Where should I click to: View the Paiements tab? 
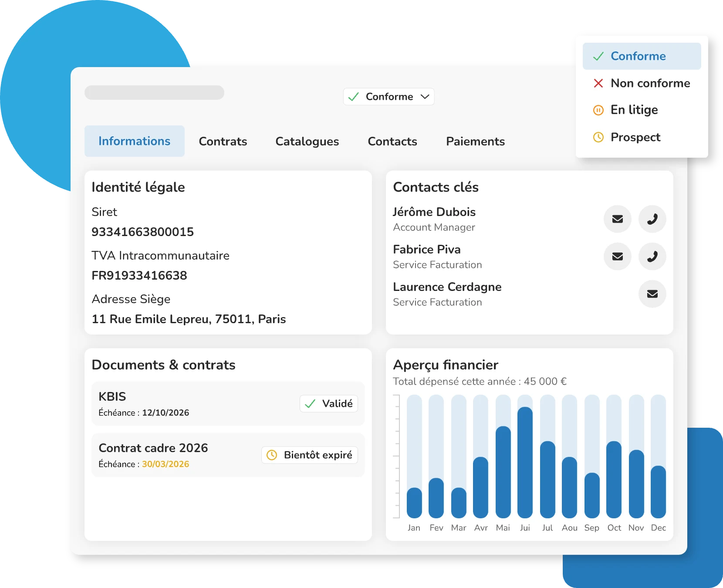click(x=476, y=141)
